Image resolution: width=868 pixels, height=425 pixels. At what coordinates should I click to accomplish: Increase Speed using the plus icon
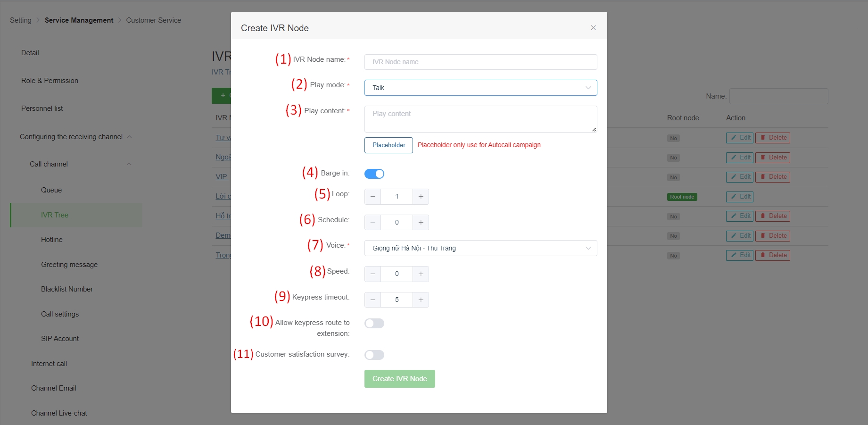(421, 274)
